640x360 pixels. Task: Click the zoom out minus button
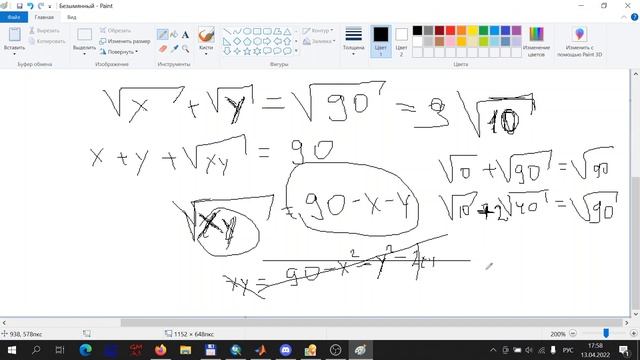tap(573, 333)
